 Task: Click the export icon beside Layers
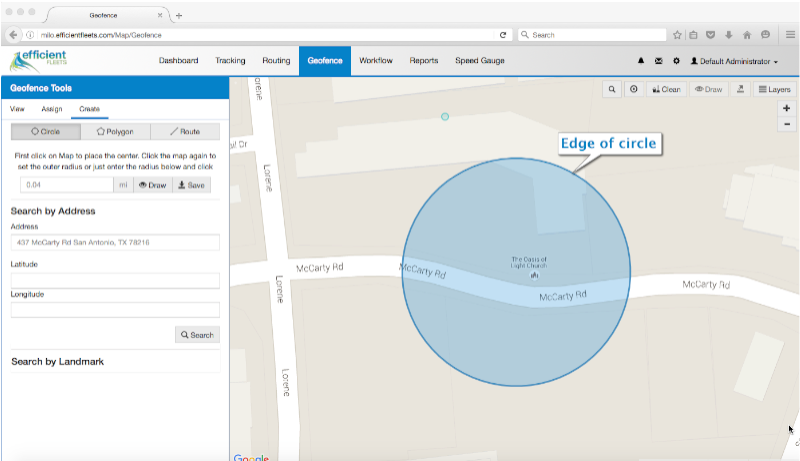pyautogui.click(x=740, y=89)
